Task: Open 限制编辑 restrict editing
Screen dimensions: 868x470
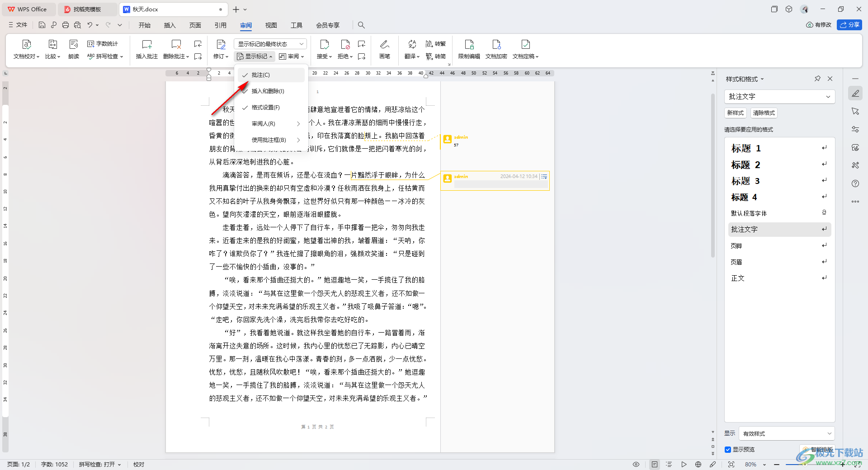Action: (x=469, y=49)
